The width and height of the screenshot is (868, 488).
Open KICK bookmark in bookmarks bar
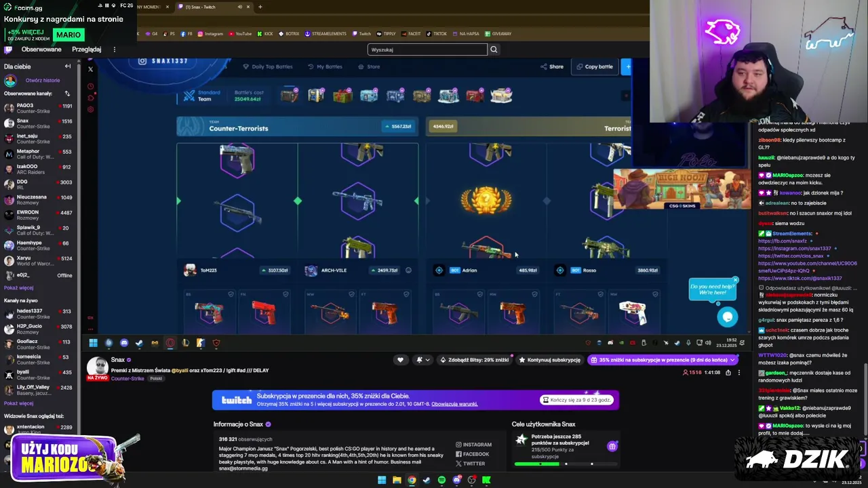point(266,33)
